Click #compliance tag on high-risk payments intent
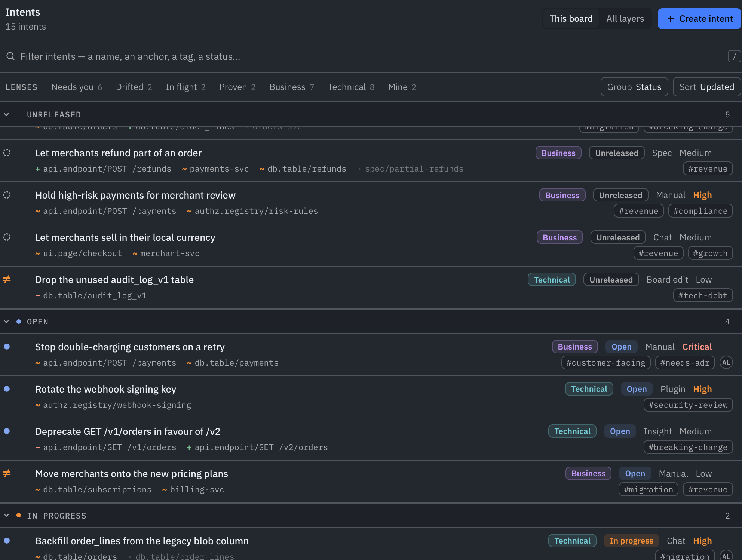The height and width of the screenshot is (560, 742). [700, 211]
